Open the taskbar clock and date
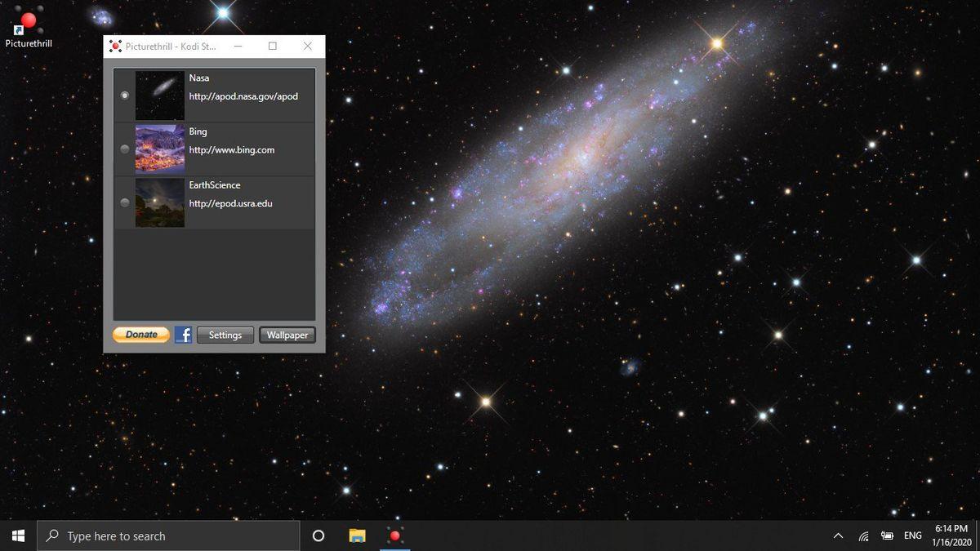 [x=951, y=535]
